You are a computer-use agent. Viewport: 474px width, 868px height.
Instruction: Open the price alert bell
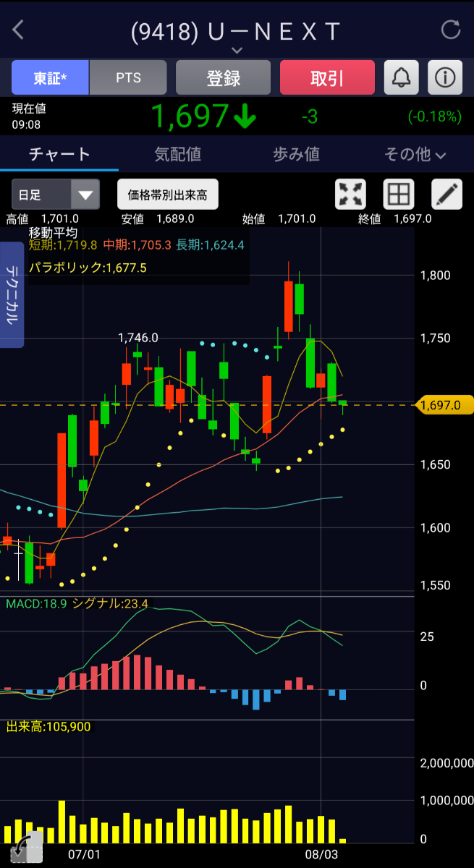pyautogui.click(x=401, y=77)
